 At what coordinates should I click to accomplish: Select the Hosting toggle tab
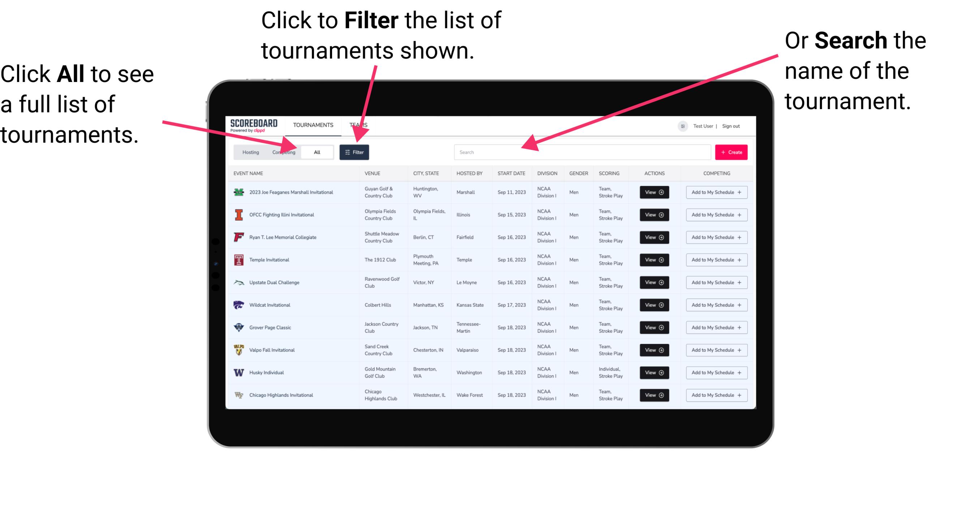(250, 152)
